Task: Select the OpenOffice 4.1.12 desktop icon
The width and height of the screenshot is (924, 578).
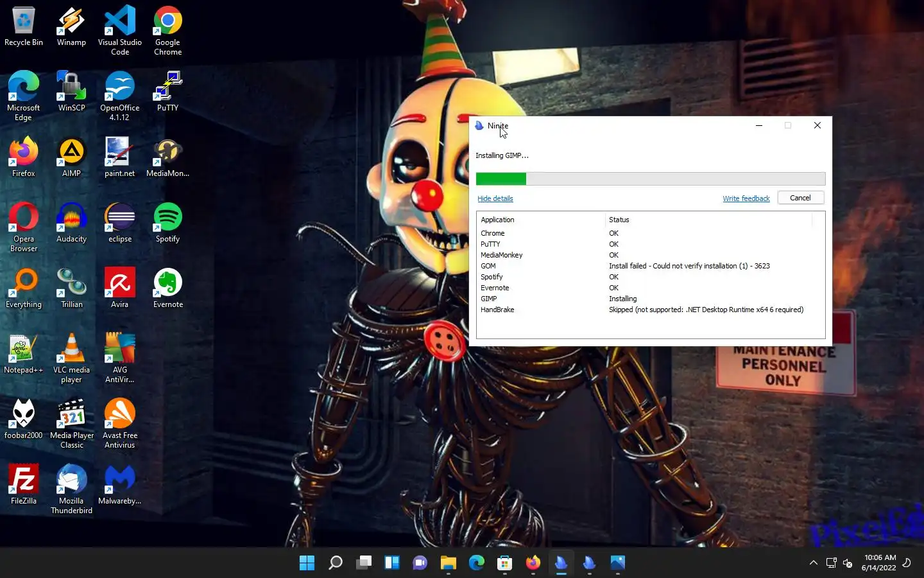Action: coord(120,96)
